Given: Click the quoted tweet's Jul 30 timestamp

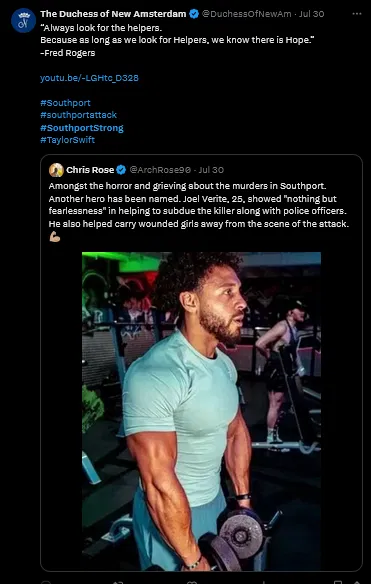Looking at the screenshot, I should pyautogui.click(x=211, y=170).
